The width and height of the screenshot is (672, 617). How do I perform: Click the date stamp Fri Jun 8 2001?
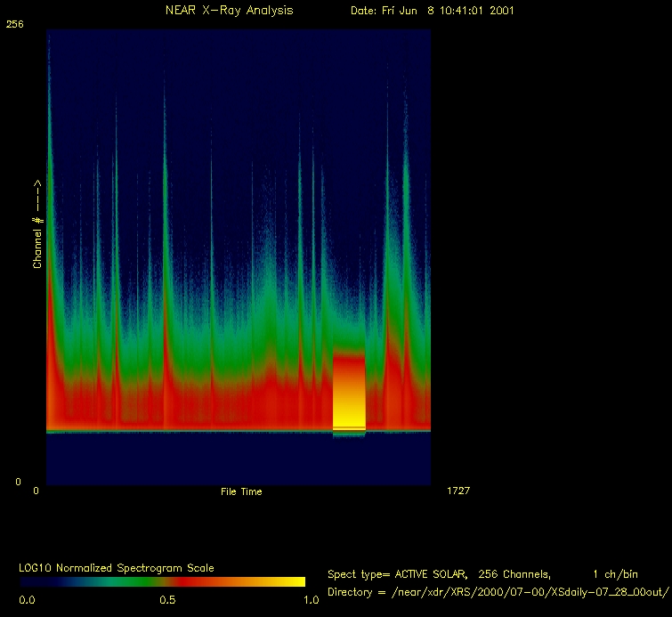[432, 11]
